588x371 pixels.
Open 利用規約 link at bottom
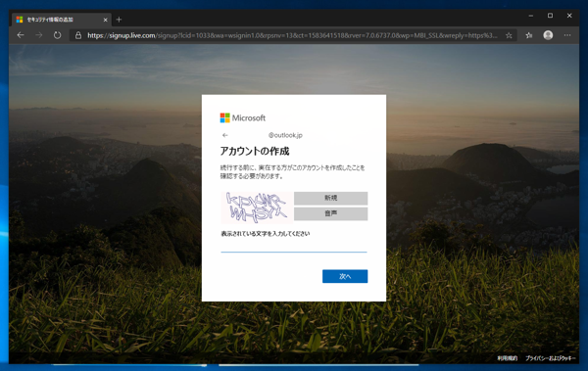507,358
